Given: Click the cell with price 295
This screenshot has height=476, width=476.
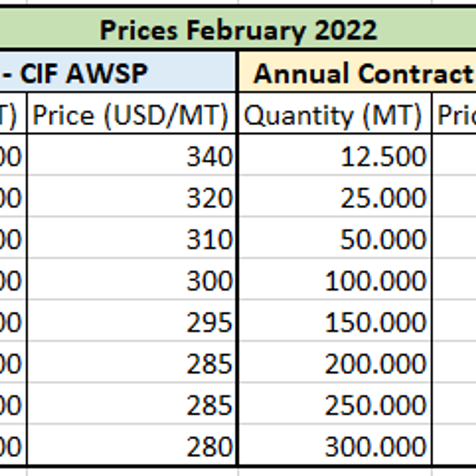Looking at the screenshot, I should coord(131,322).
